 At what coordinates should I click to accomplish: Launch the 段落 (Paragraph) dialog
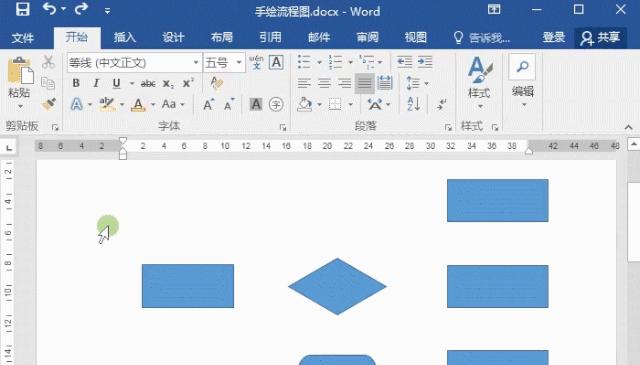click(448, 128)
